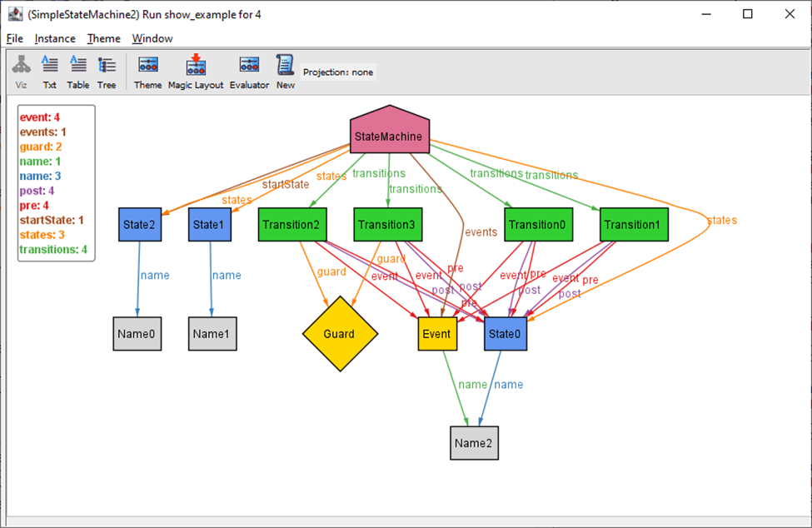Open the File menu
This screenshot has height=528, width=812.
coord(15,38)
